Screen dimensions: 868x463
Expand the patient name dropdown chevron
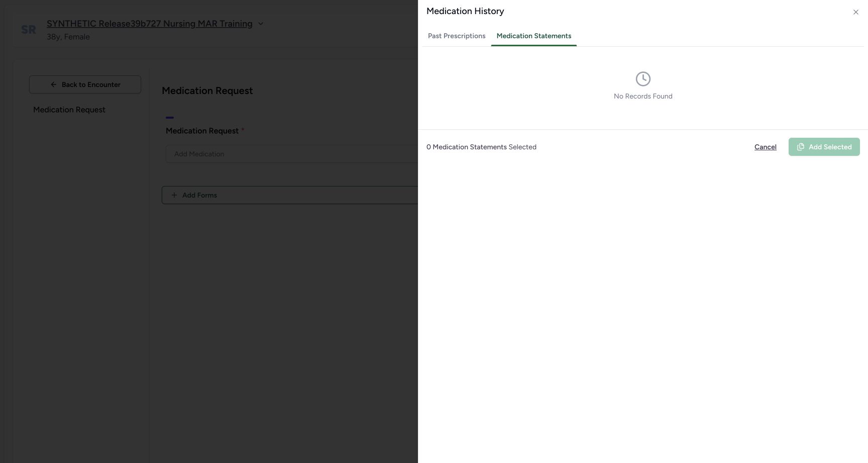(261, 24)
